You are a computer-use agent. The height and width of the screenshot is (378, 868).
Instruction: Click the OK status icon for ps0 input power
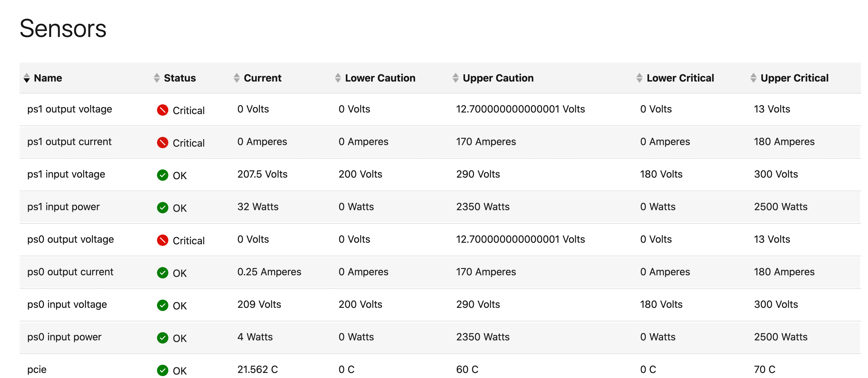pos(162,338)
